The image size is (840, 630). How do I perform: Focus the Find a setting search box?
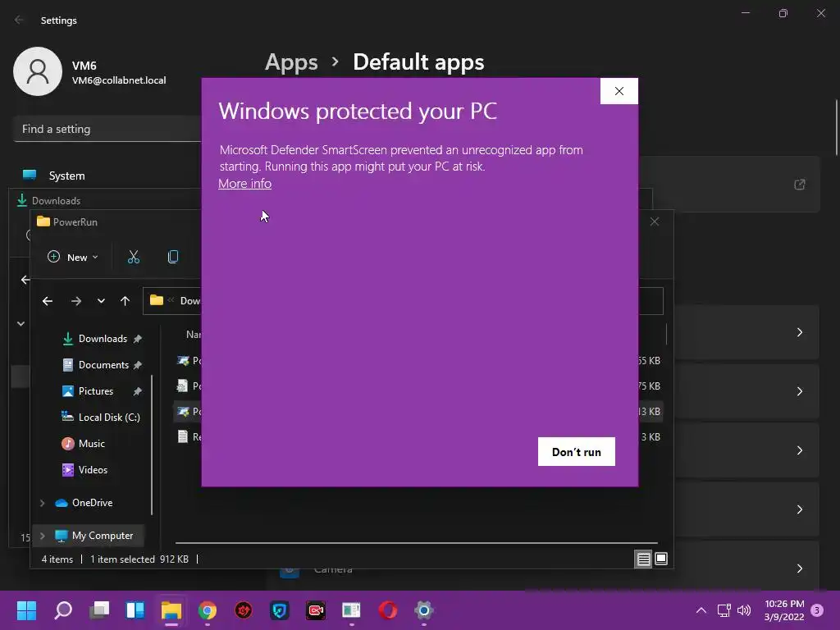tap(107, 129)
